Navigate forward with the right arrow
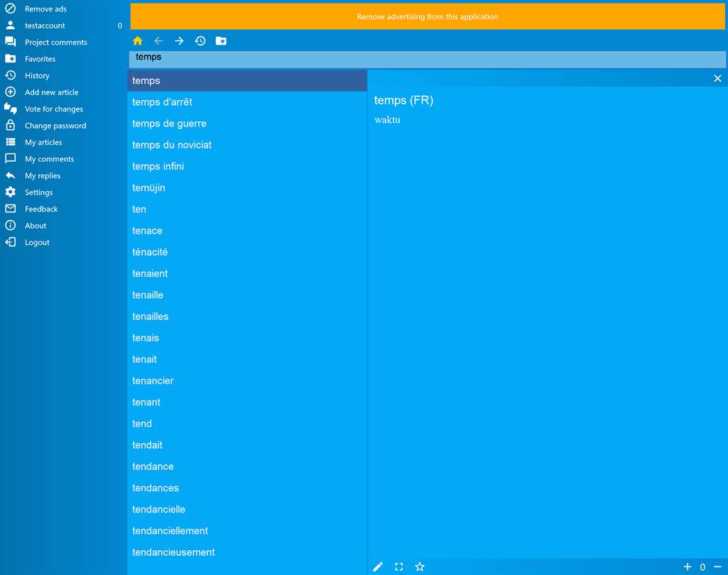 click(x=179, y=41)
